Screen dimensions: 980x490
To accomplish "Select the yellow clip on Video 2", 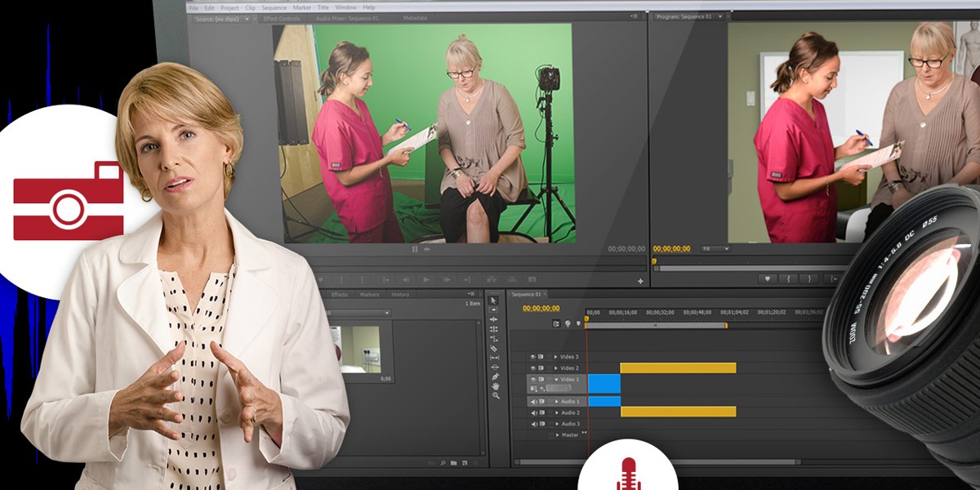I will coord(678,368).
